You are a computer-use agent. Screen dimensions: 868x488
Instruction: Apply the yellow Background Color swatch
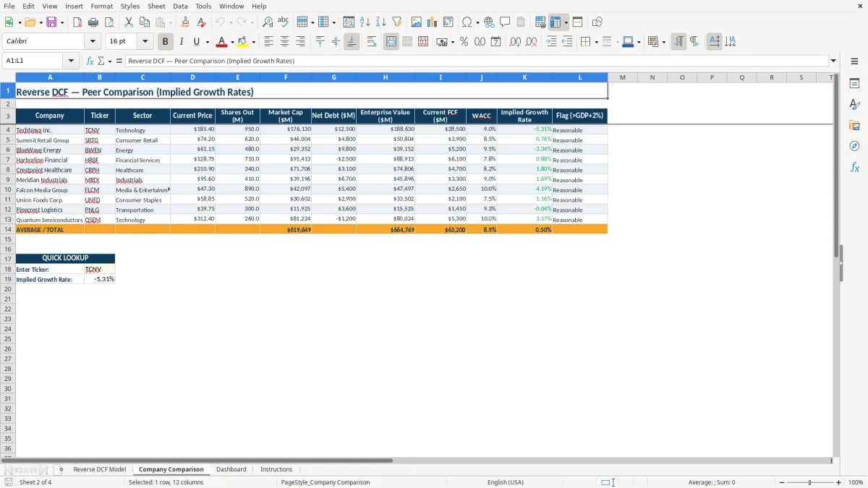(243, 42)
